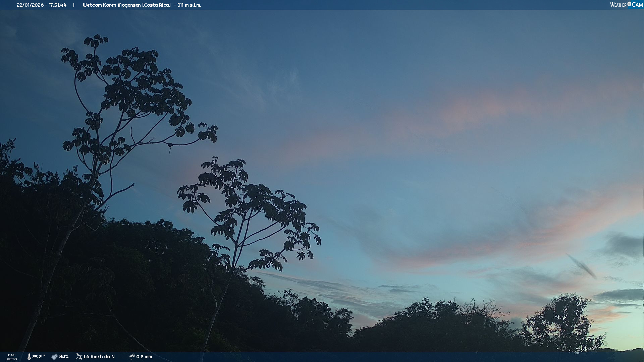Click the Webcam Karen Mogensen title
Screen dimensions: 644x362
pos(112,5)
